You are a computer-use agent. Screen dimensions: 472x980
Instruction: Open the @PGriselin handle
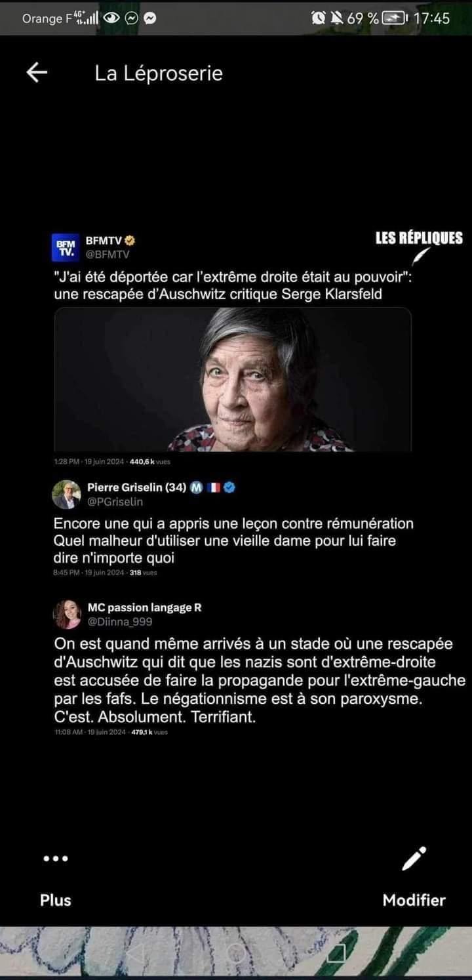(115, 501)
